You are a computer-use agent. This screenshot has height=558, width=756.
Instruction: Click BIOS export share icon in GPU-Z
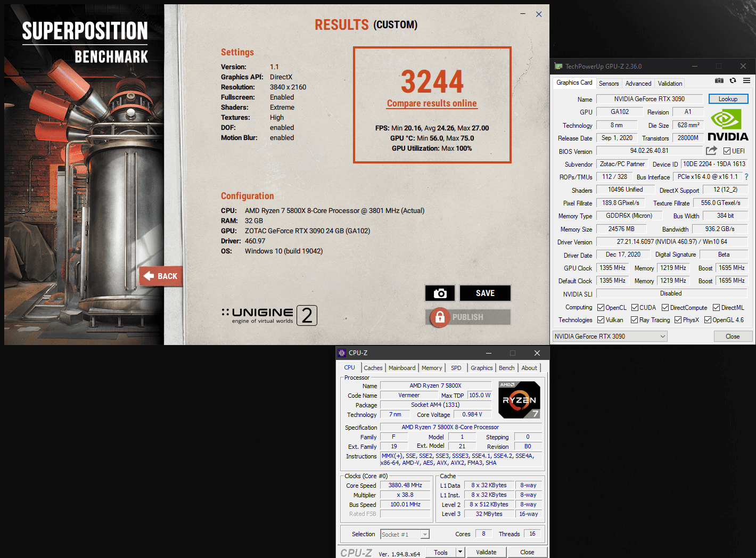(x=711, y=151)
